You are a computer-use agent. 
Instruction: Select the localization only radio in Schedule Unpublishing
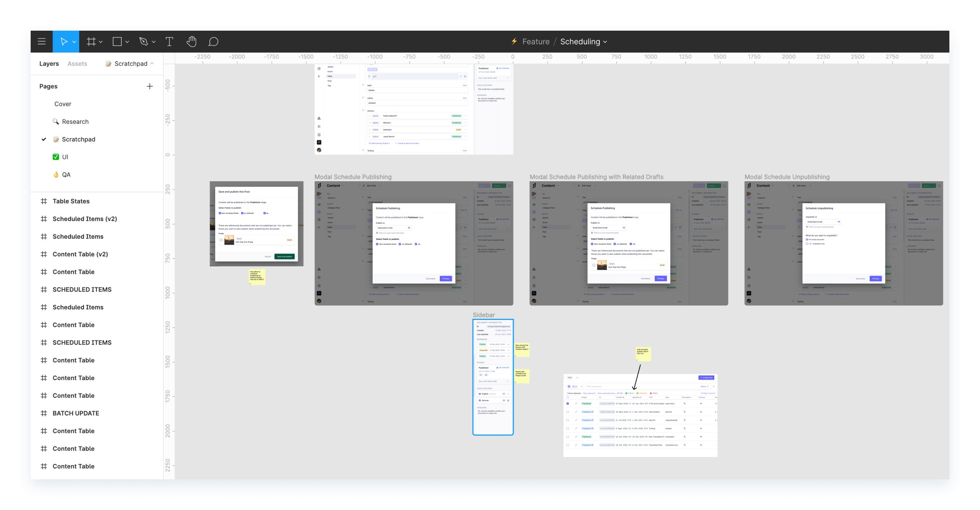pos(807,244)
